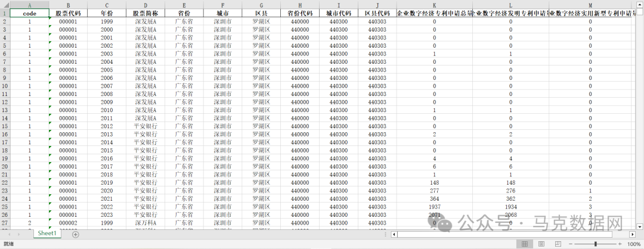Image resolution: width=644 pixels, height=249 pixels.
Task: Select the '深万科A' stock name cell
Action: point(145,223)
